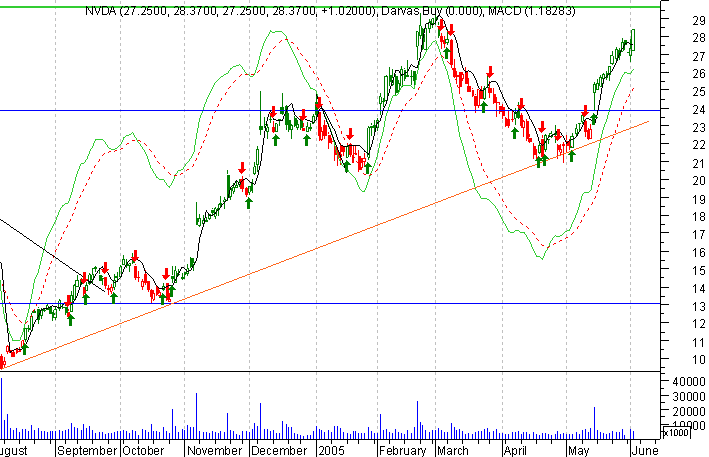709x457 pixels.
Task: Click the 29 price axis label
Action: (699, 20)
